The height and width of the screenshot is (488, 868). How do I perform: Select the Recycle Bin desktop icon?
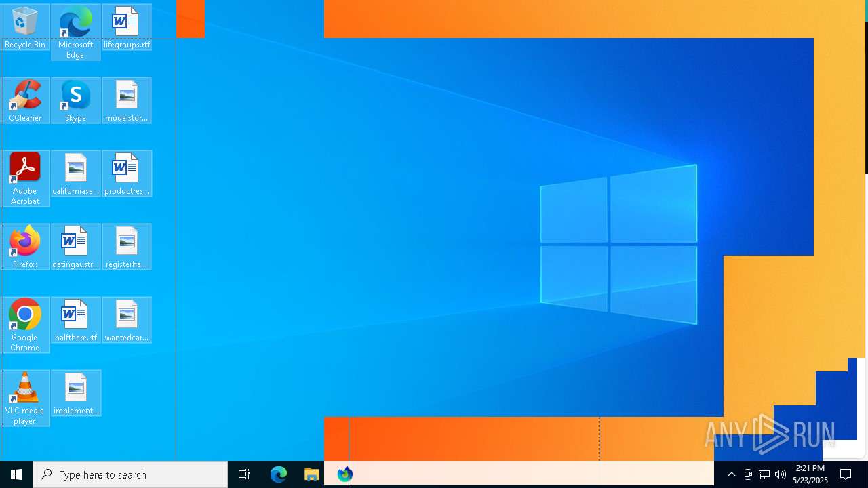(25, 27)
